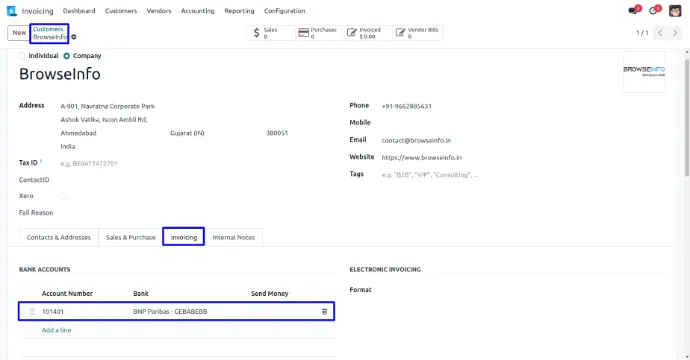Click the Bank column header

[x=141, y=294]
